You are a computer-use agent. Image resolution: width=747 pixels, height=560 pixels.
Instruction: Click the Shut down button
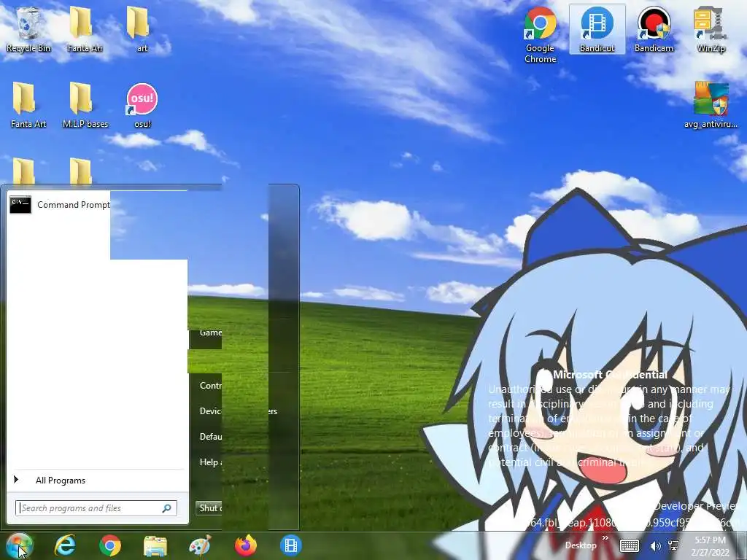coord(209,508)
